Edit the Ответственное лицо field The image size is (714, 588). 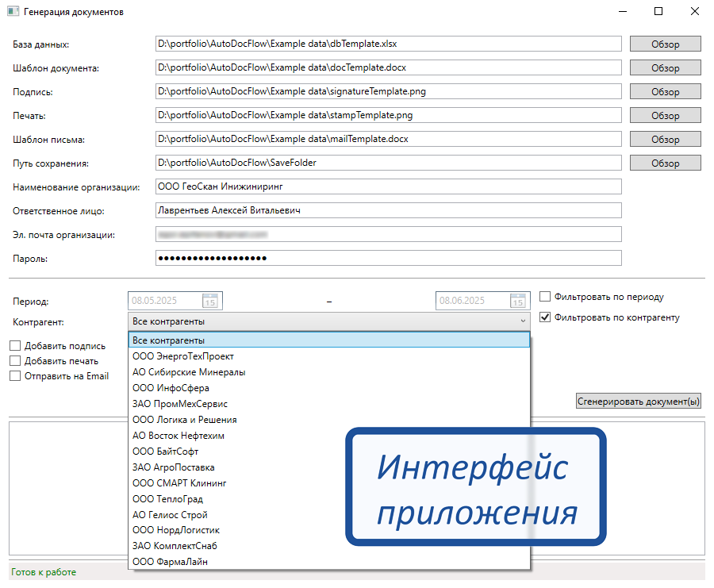389,210
